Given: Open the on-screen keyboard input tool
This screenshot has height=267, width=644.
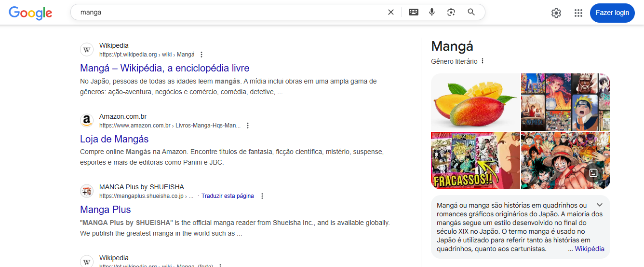Looking at the screenshot, I should (414, 12).
